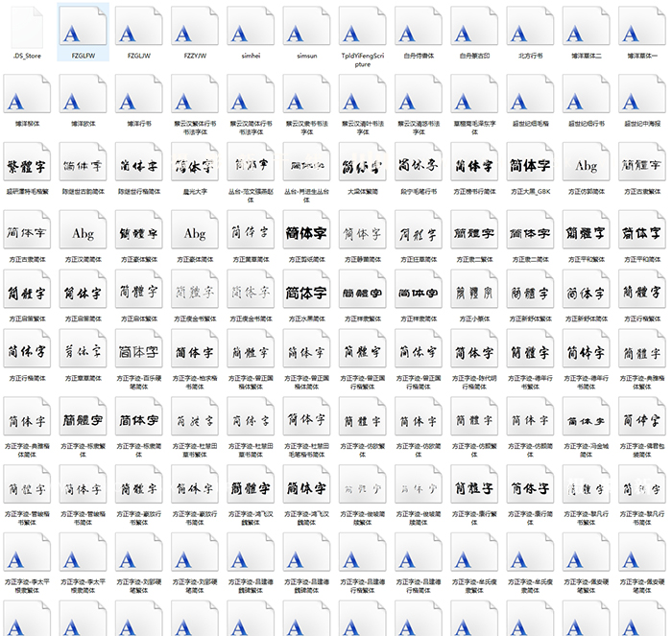Click the 方正启笛简体 file name
Image resolution: width=672 pixels, height=636 pixels.
pos(83,318)
